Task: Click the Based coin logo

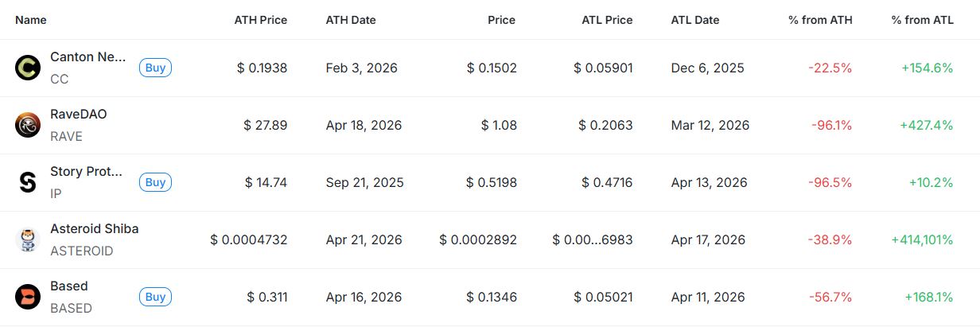Action: point(28,297)
